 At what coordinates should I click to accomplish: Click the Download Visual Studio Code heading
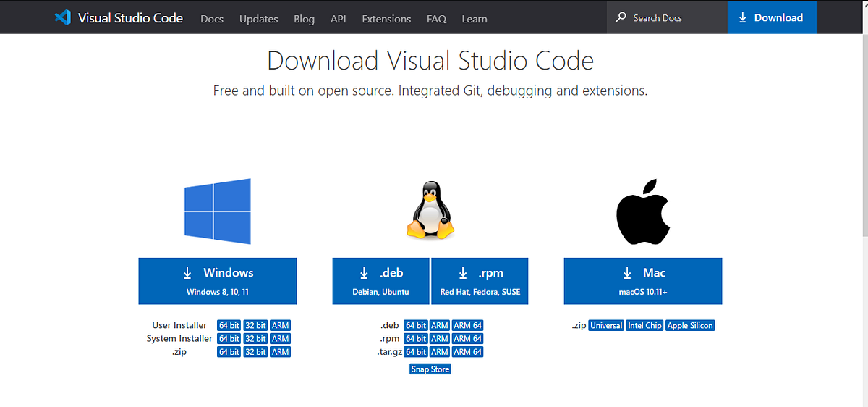pos(430,60)
